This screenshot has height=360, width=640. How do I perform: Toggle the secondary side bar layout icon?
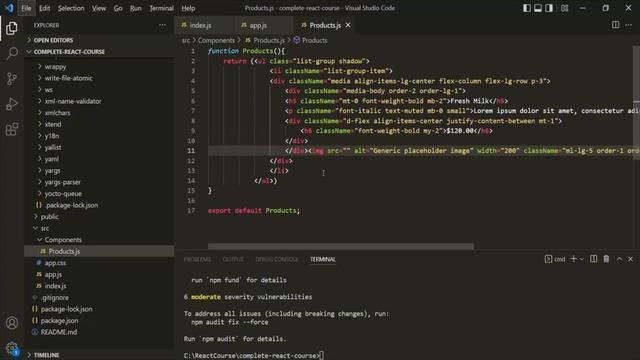coord(549,8)
